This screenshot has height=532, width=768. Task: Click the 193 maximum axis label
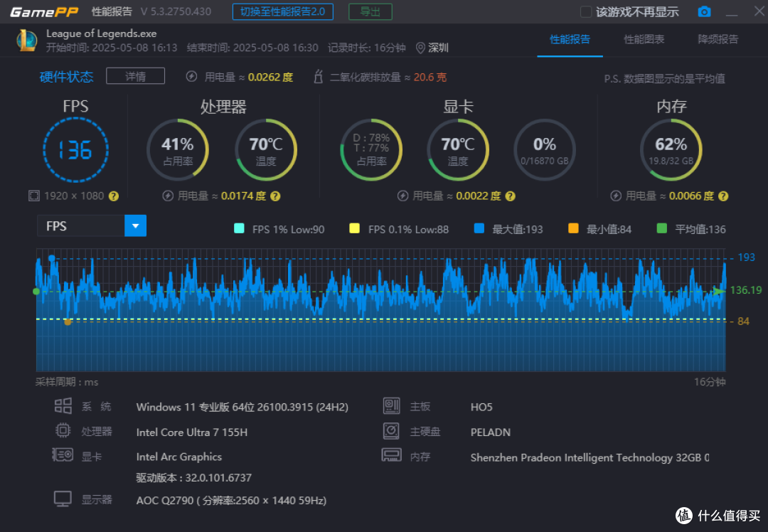[747, 257]
